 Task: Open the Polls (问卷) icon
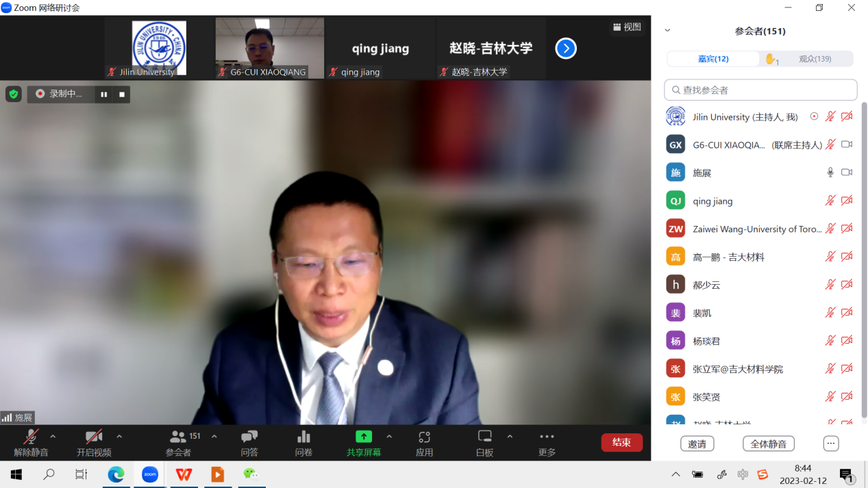[303, 437]
